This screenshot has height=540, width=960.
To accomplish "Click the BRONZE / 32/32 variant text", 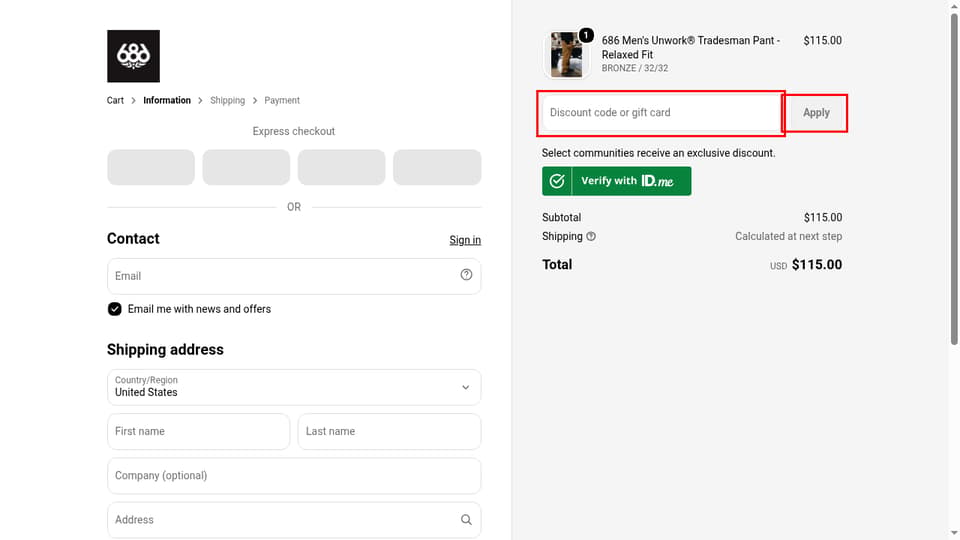I will pos(635,69).
